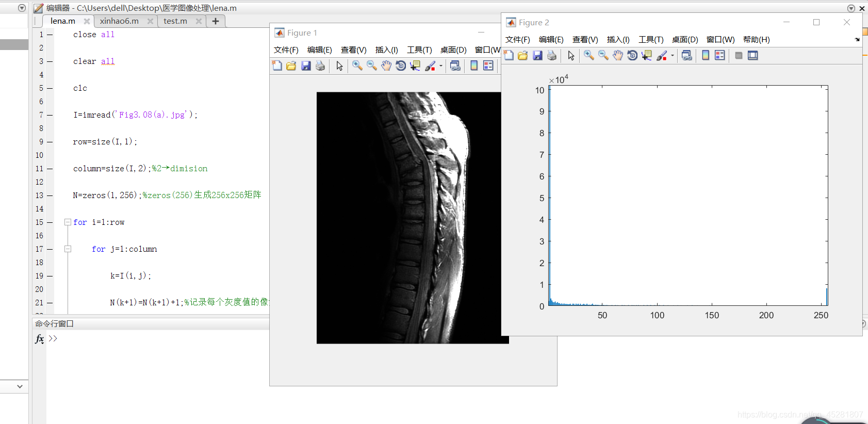Click the fx function browser icon

pyautogui.click(x=40, y=339)
